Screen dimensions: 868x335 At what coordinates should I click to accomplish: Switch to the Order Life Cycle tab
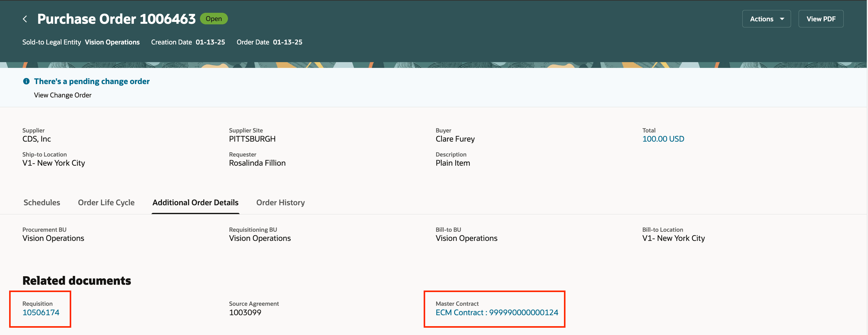tap(106, 202)
